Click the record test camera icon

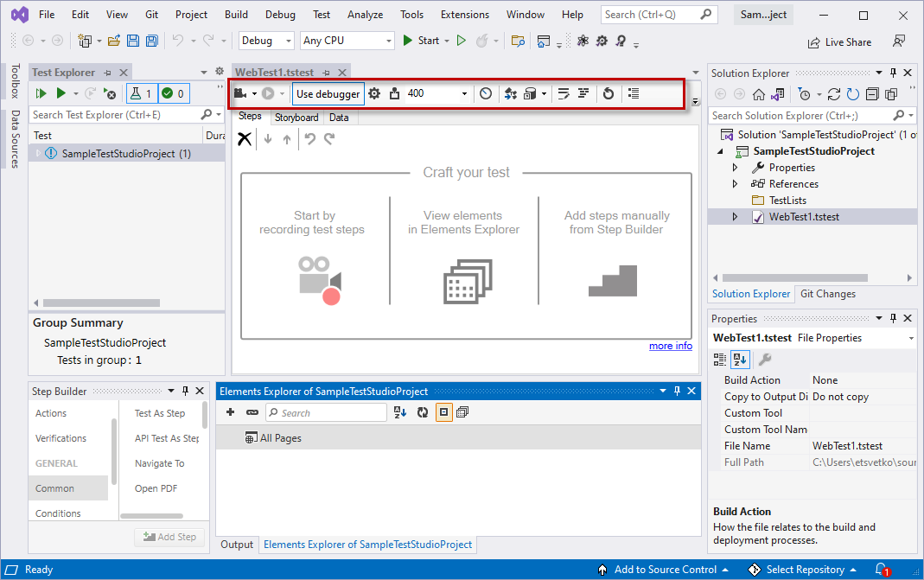pos(240,93)
